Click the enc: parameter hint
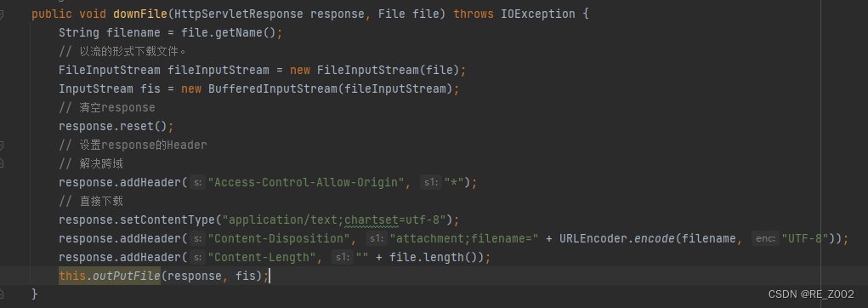 (765, 239)
